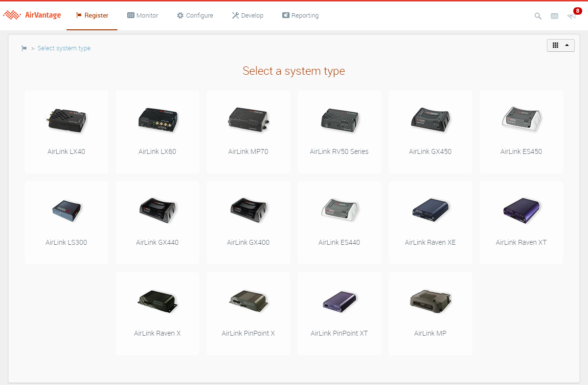
Task: Select the AirLink LX40 device image
Action: (x=67, y=120)
